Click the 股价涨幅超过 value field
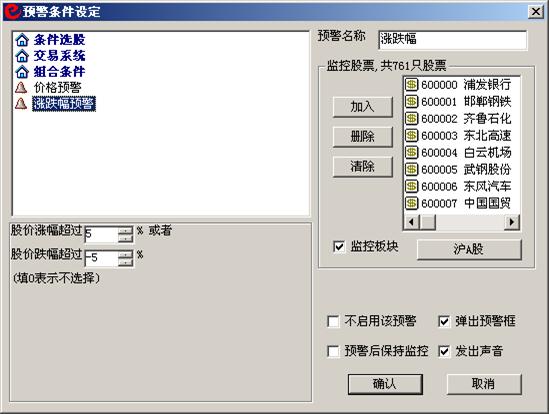The width and height of the screenshot is (549, 414). point(102,234)
